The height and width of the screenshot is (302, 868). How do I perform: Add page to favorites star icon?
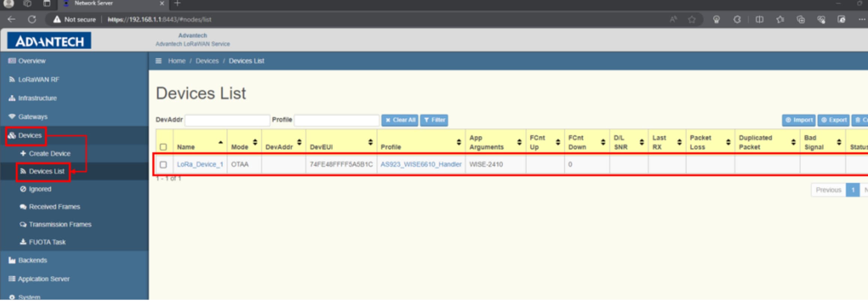[692, 19]
